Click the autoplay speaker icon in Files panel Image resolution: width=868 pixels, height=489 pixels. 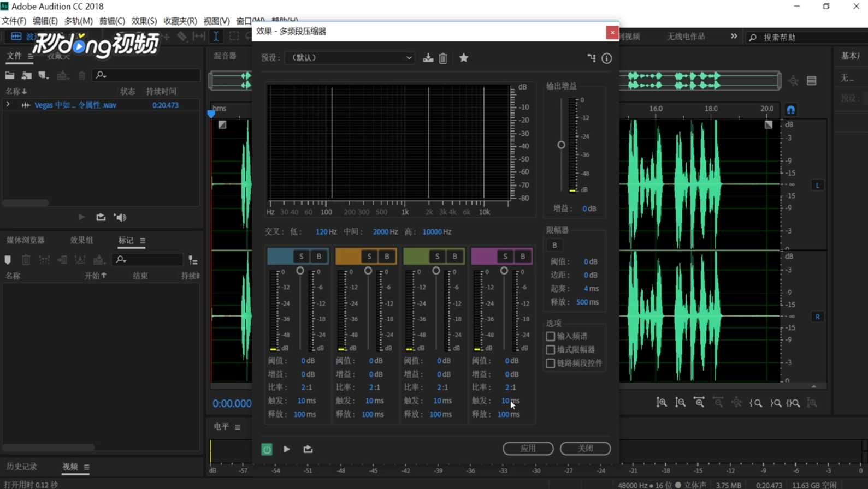tap(120, 217)
